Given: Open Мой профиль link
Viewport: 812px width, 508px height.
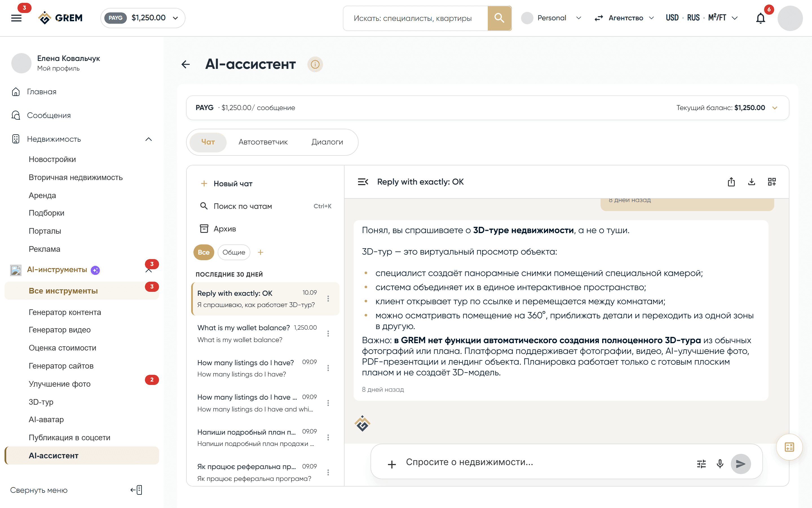Looking at the screenshot, I should (58, 69).
